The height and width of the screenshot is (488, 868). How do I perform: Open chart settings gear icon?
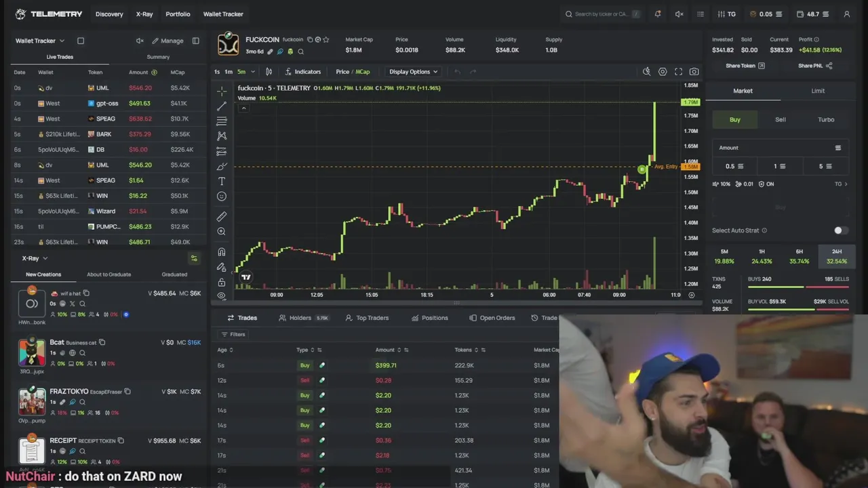coord(663,71)
